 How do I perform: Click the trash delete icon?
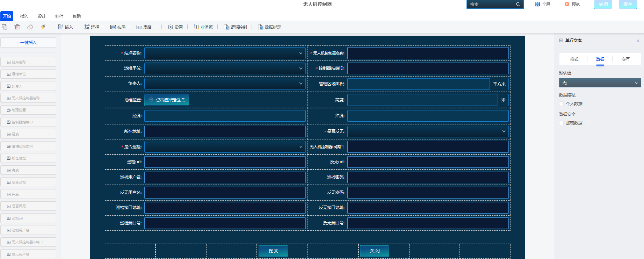17,27
